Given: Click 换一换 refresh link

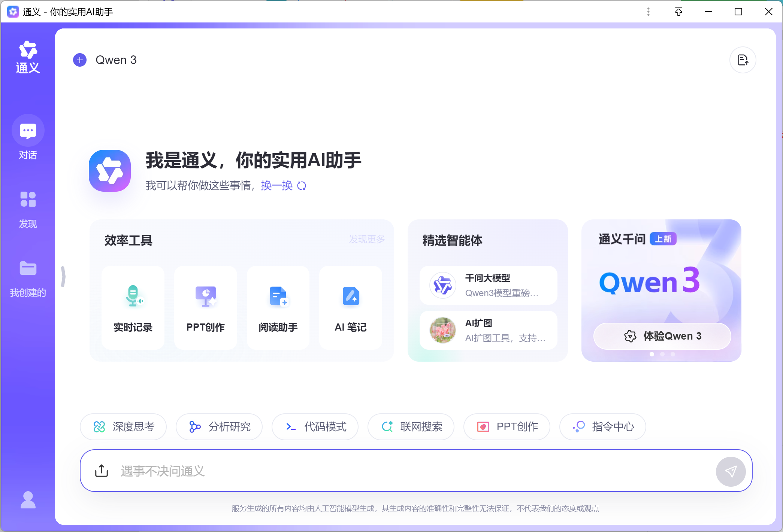Looking at the screenshot, I should 276,185.
